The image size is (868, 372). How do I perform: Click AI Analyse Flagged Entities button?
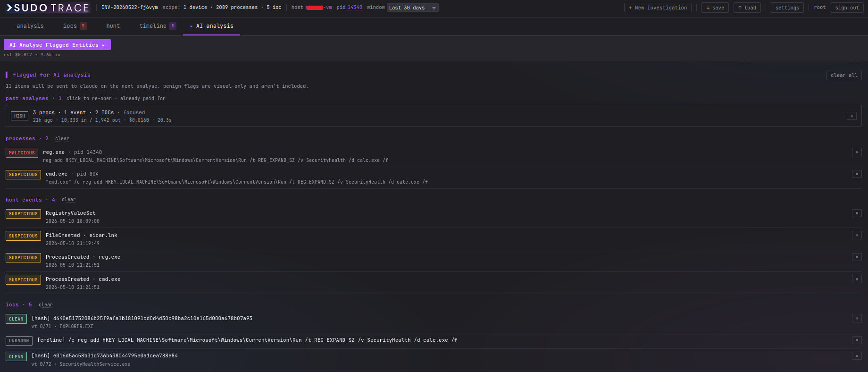[x=57, y=45]
